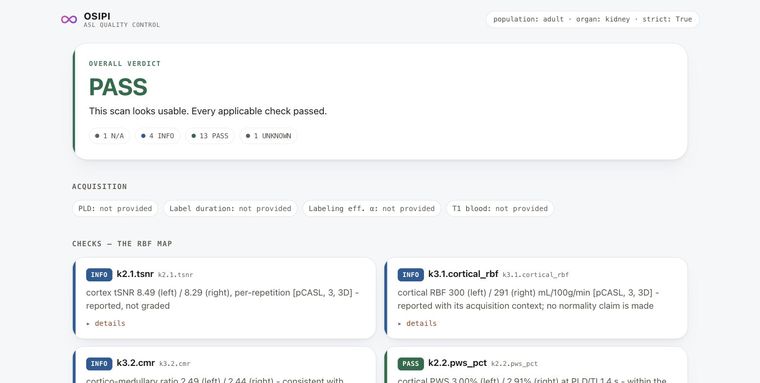Click the OSIPI title text
760x383 pixels.
click(x=97, y=16)
